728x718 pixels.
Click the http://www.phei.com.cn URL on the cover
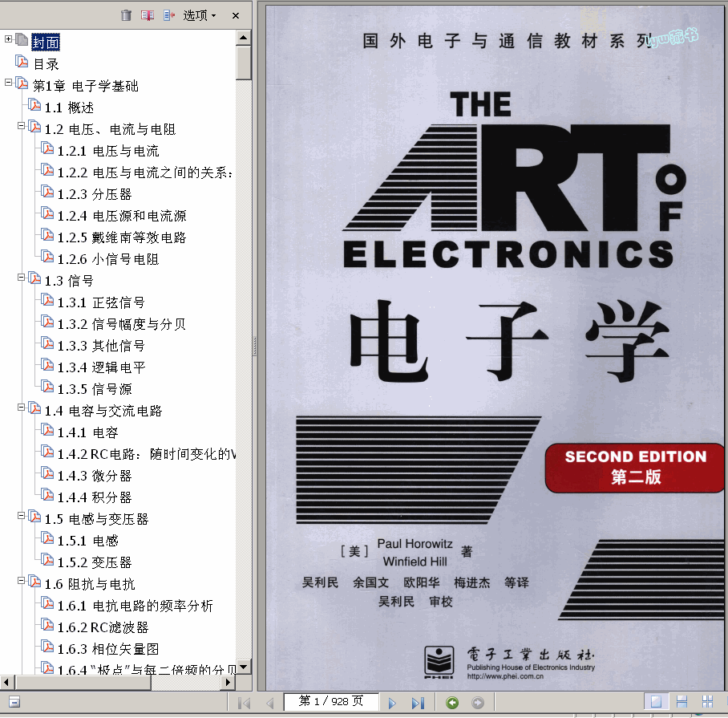pyautogui.click(x=505, y=676)
